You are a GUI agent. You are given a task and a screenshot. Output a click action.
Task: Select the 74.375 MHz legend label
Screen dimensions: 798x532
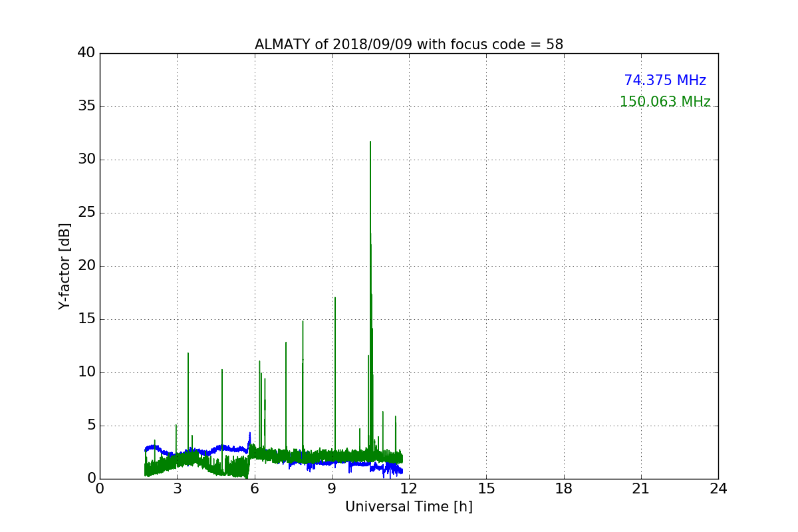coord(665,80)
